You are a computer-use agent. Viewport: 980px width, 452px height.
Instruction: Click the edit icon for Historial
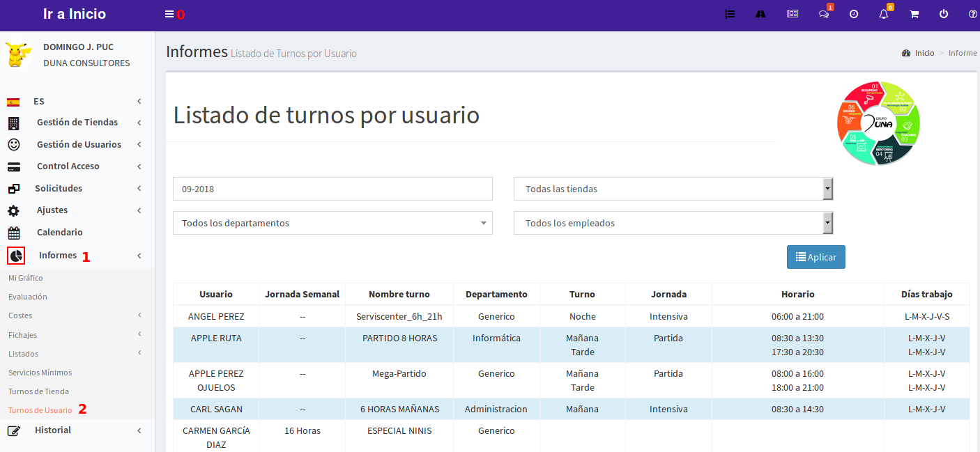click(x=13, y=430)
